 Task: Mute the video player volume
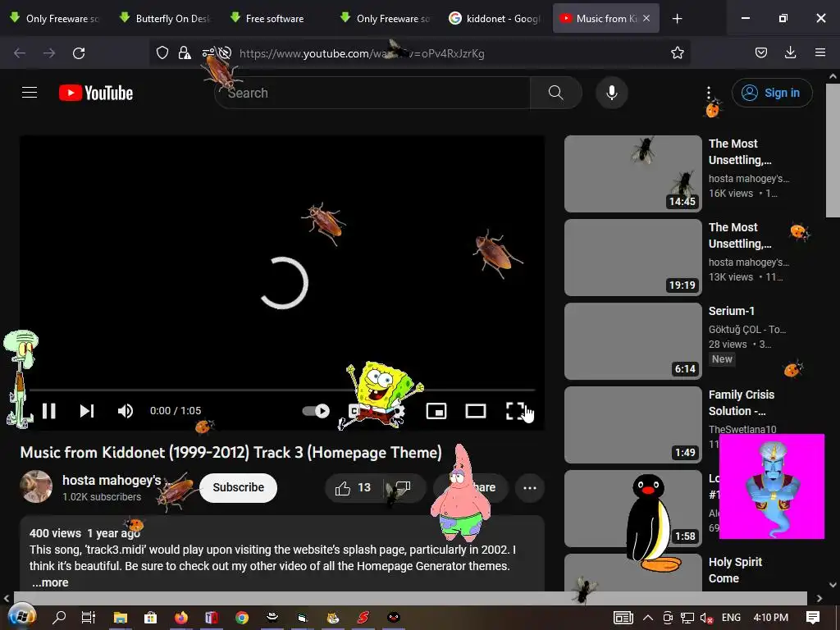click(x=125, y=411)
